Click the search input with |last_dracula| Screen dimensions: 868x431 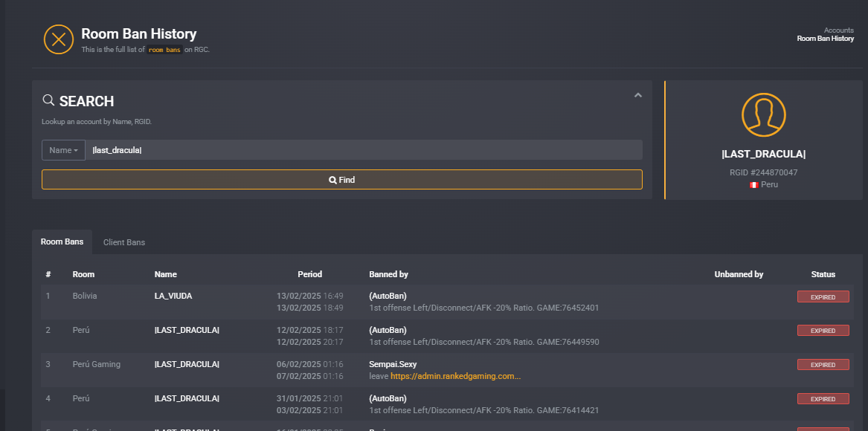[x=364, y=150]
